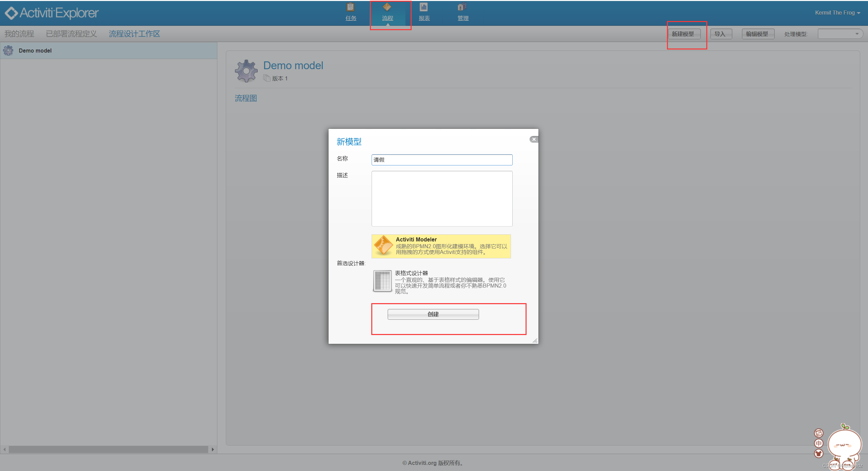The height and width of the screenshot is (471, 868).
Task: Focus the 描述 description text area
Action: point(442,199)
